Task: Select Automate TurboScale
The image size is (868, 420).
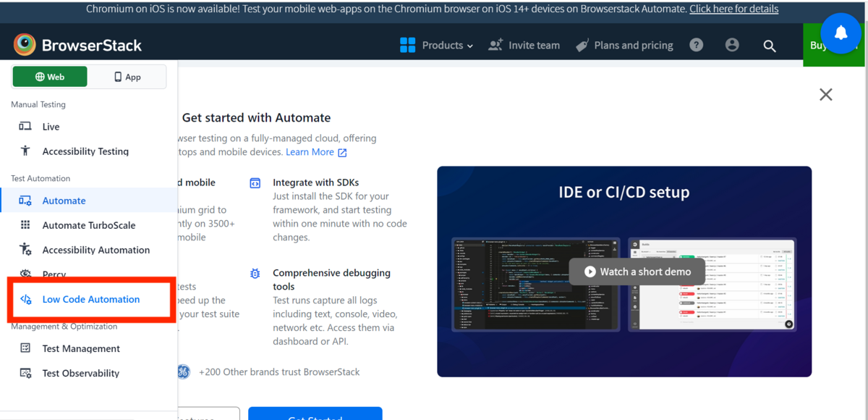Action: click(x=88, y=225)
